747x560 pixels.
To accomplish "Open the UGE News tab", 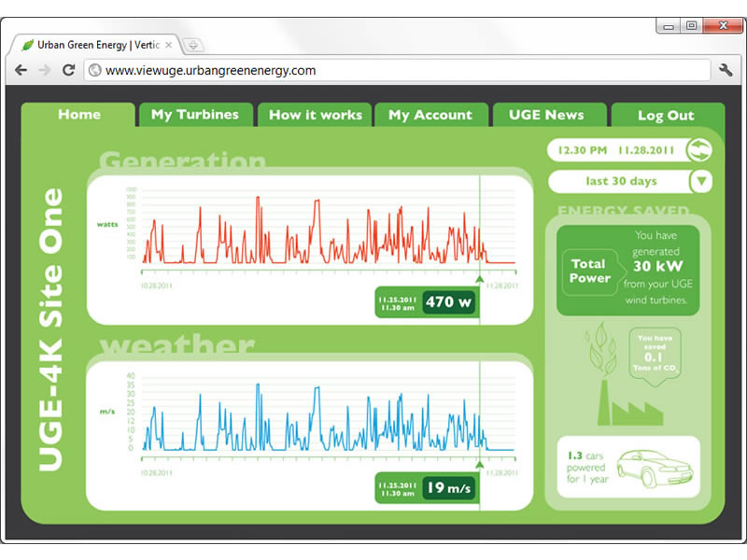I will 546,115.
